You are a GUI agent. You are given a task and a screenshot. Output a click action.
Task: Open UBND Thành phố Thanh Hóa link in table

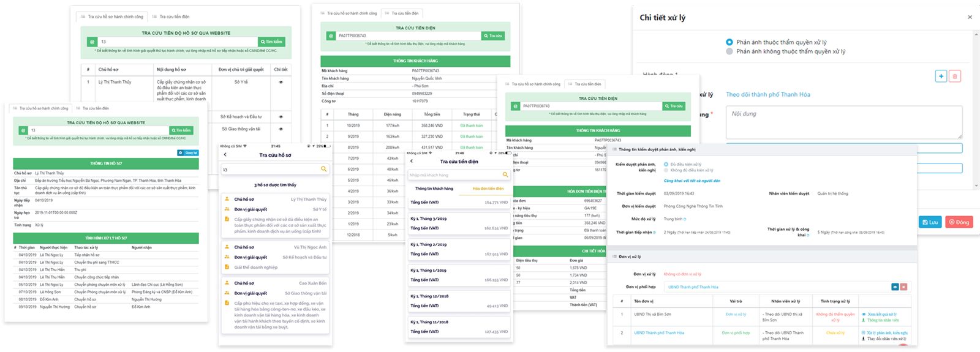click(x=659, y=333)
